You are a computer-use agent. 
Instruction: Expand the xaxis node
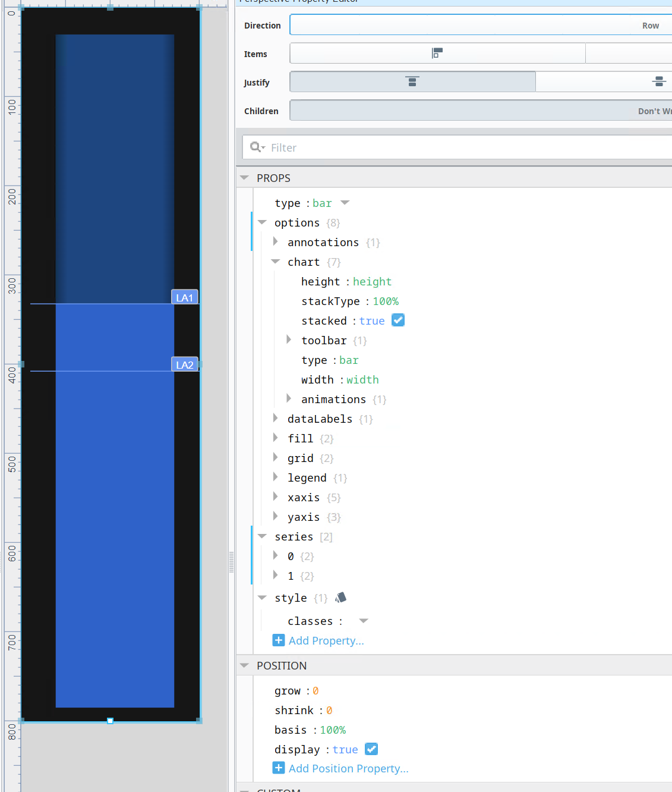click(275, 496)
